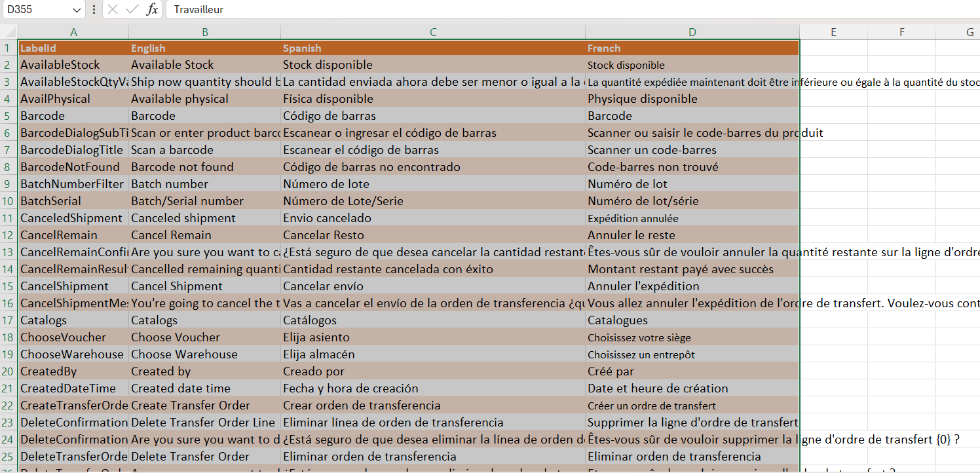Screen dimensions: 980x473
Task: Click the Enter checkmark formula bar icon
Action: 132,10
